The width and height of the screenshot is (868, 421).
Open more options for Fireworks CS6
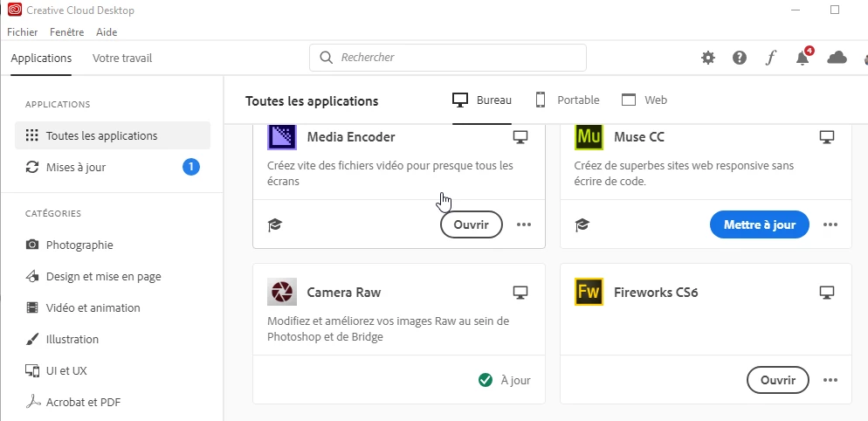pyautogui.click(x=830, y=380)
